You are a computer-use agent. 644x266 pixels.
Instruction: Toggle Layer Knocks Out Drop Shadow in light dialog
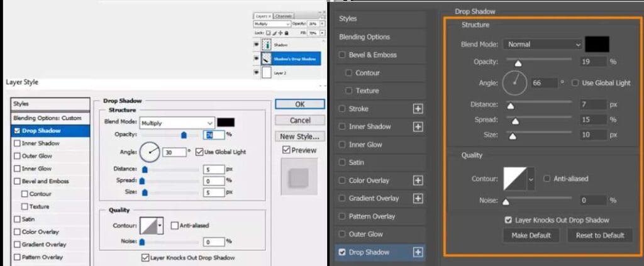coord(145,258)
